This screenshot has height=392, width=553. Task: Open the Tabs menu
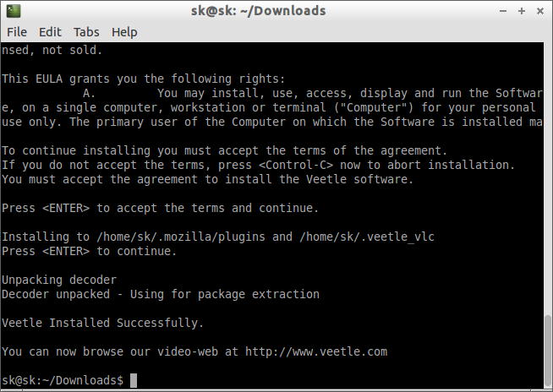(86, 32)
